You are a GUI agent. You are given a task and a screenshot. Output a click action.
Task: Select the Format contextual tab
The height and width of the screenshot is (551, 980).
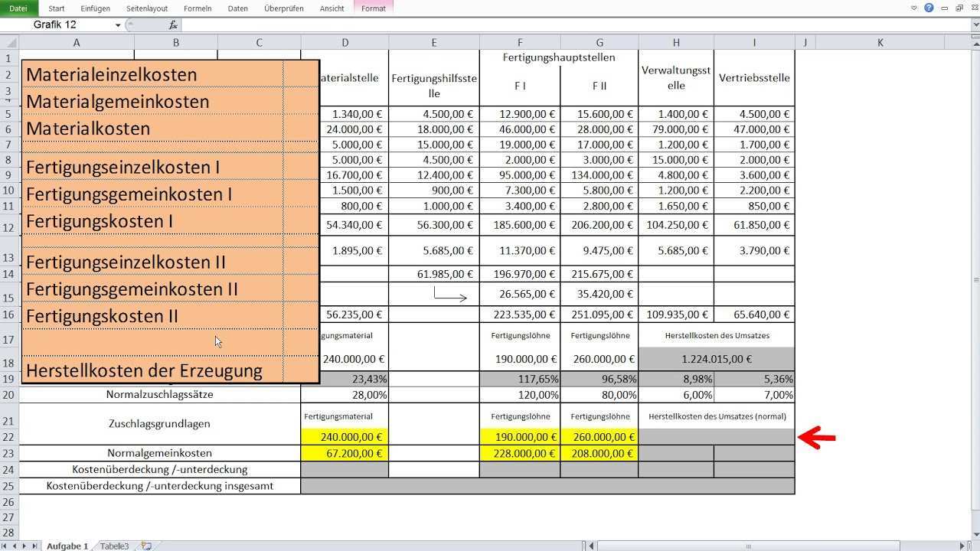tap(373, 8)
